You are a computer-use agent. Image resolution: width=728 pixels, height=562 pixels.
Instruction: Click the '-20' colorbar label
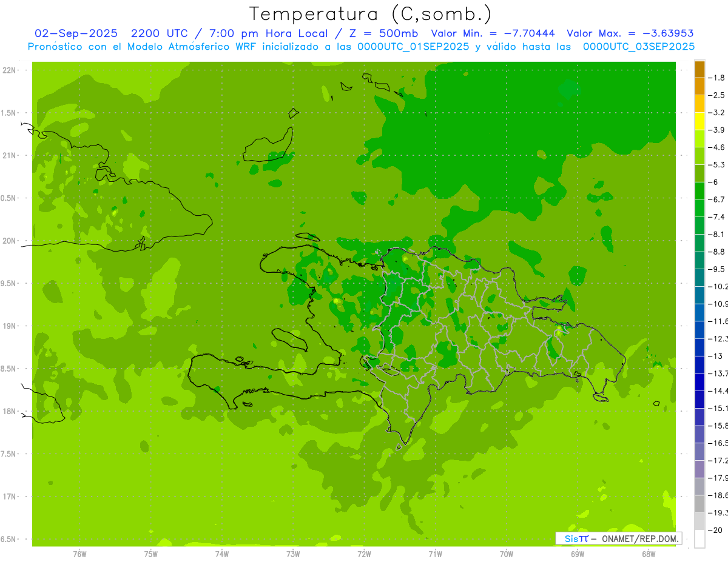715,530
